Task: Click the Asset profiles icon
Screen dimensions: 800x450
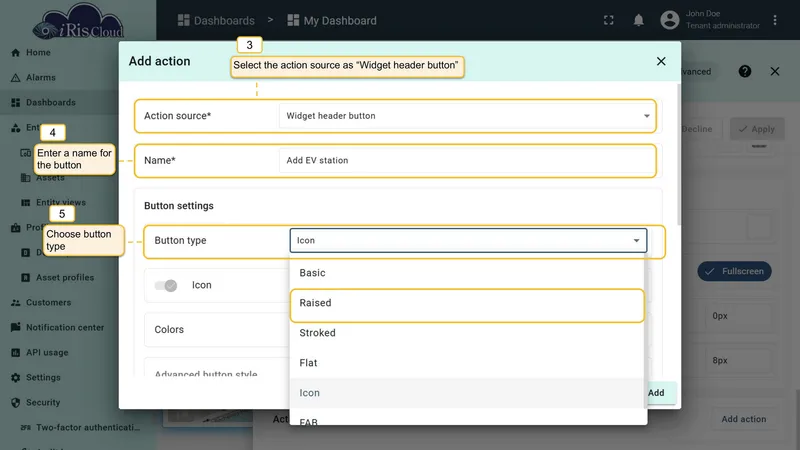Action: pos(26,278)
